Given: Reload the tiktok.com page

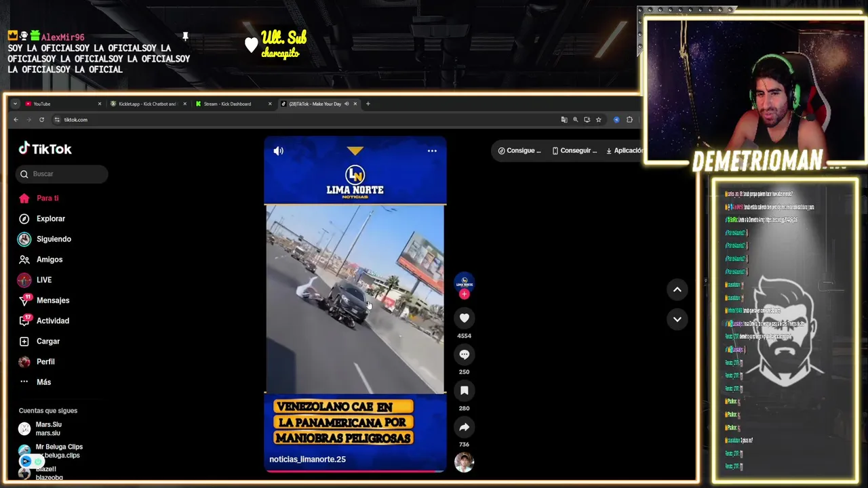Looking at the screenshot, I should click(x=41, y=119).
